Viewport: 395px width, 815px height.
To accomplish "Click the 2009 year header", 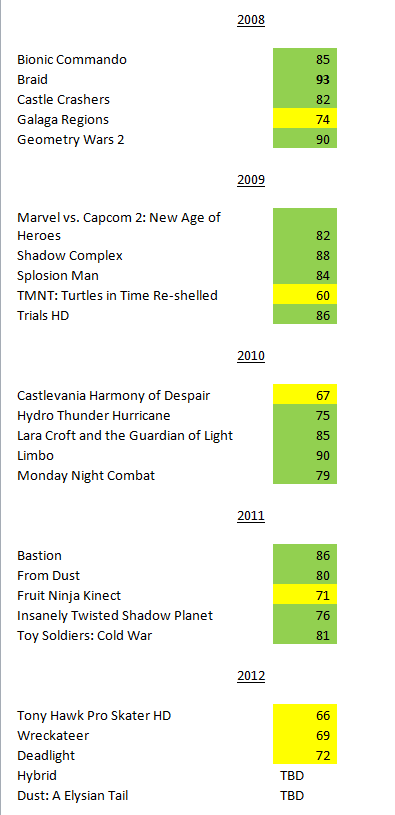I will tap(251, 180).
